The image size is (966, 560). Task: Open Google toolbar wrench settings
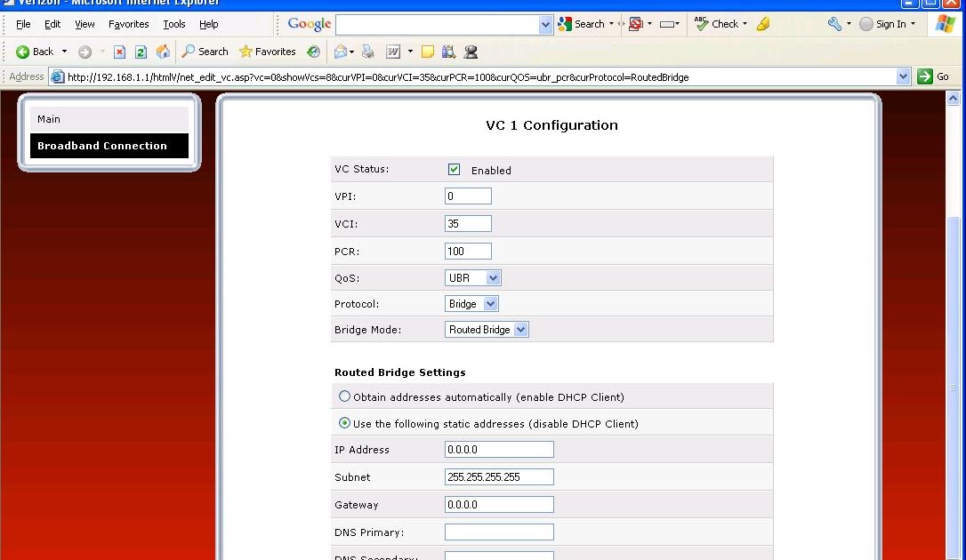click(x=834, y=24)
